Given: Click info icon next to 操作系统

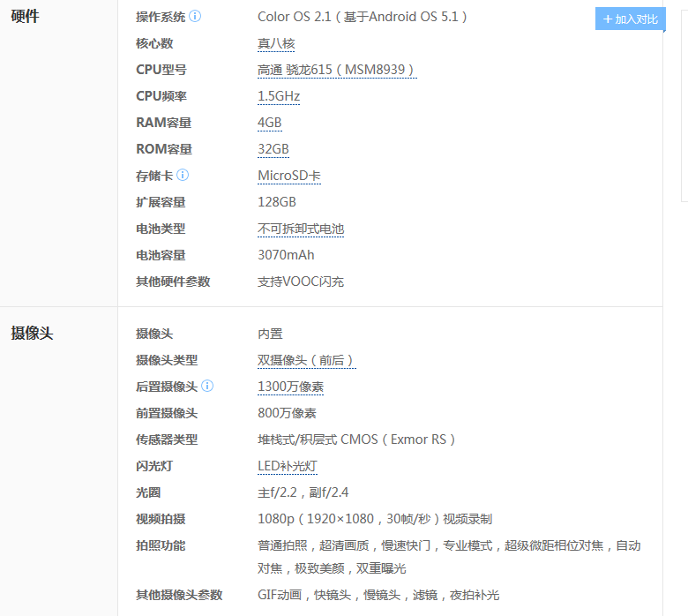Looking at the screenshot, I should point(195,17).
